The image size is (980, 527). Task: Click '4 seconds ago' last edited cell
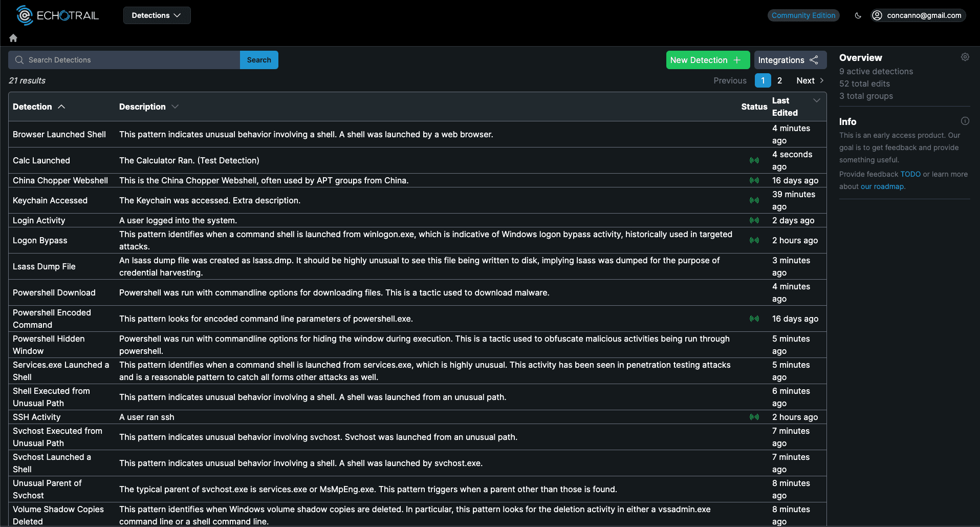792,160
